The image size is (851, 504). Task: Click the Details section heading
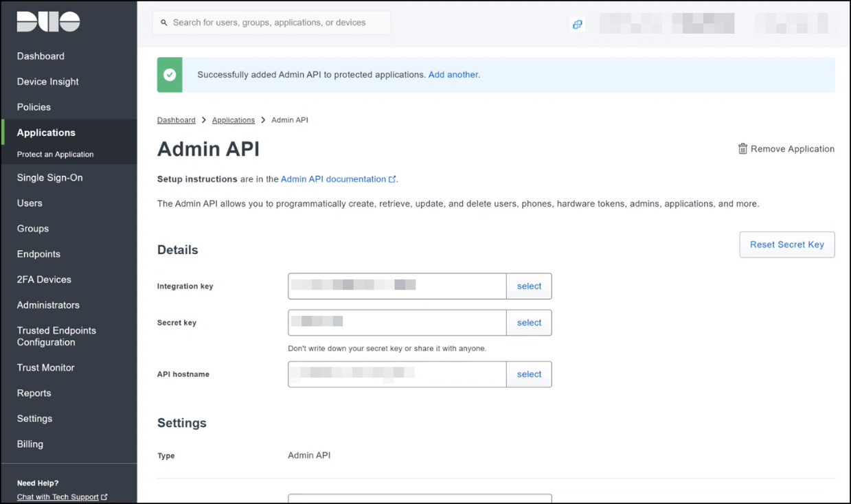[x=178, y=250]
